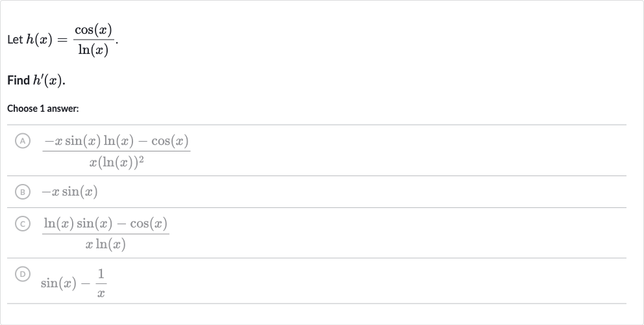
Task: Click denominator x(ln(x))² of option A
Action: point(116,162)
